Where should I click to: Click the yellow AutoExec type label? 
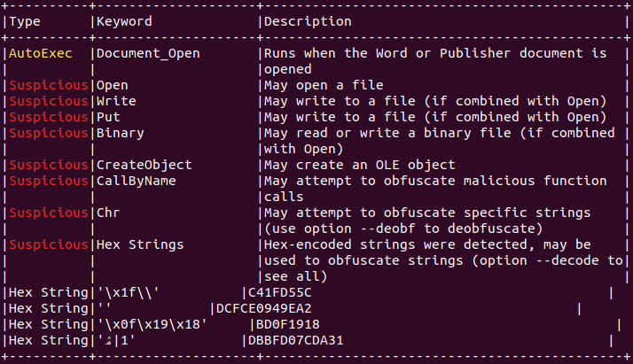pyautogui.click(x=41, y=53)
